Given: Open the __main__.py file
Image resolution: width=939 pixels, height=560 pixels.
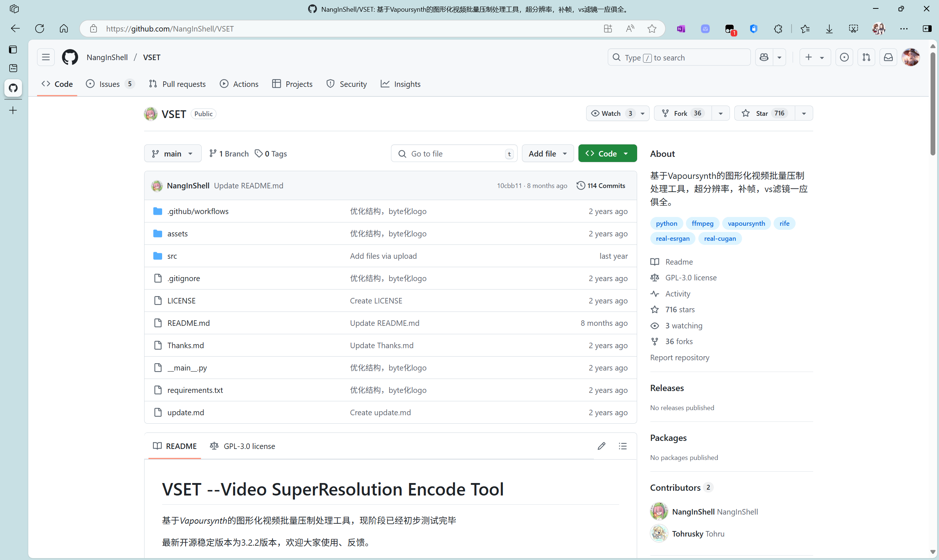Looking at the screenshot, I should tap(187, 368).
